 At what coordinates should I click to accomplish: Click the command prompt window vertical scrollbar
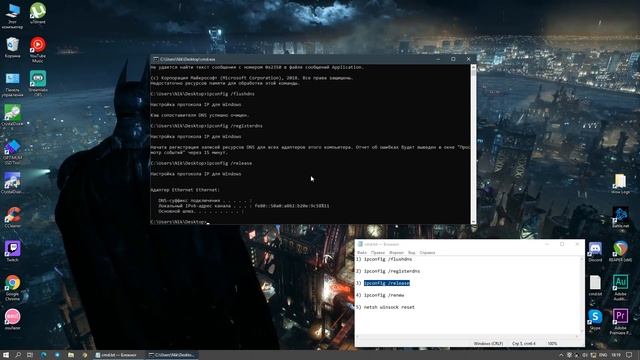[x=473, y=144]
